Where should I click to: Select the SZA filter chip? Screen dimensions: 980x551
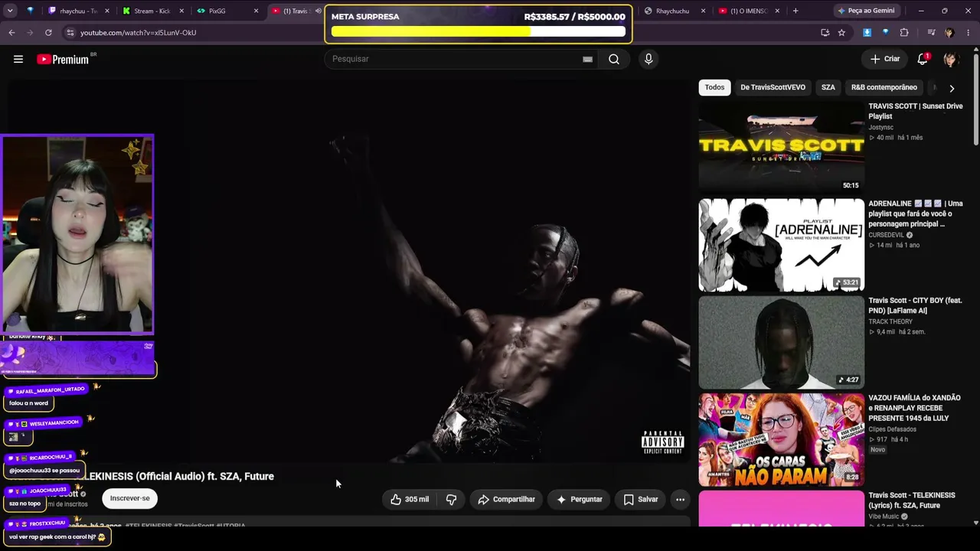click(x=828, y=87)
